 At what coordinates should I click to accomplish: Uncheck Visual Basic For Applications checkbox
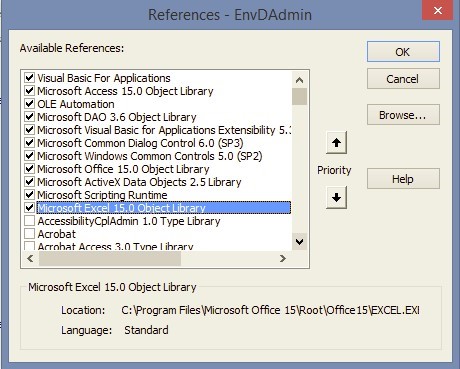point(30,78)
